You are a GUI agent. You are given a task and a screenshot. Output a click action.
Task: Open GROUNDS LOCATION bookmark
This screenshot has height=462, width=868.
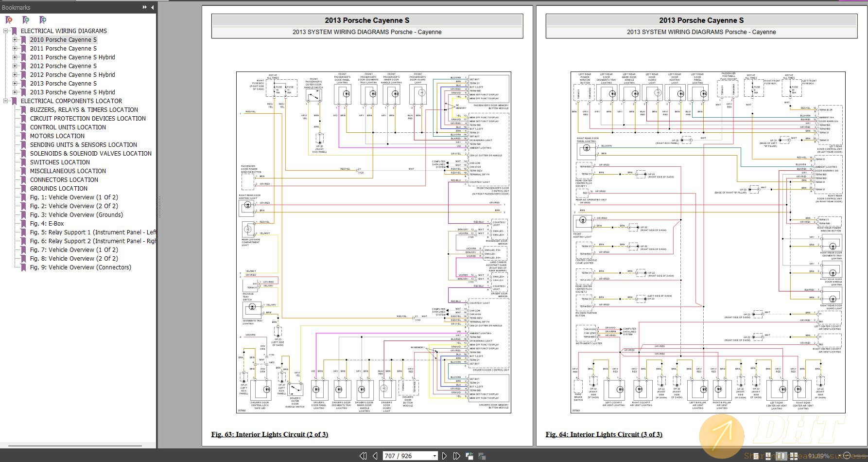[x=59, y=189]
